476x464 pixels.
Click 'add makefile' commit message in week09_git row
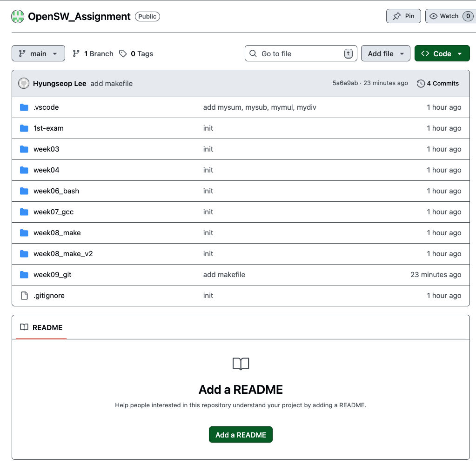[x=224, y=275]
